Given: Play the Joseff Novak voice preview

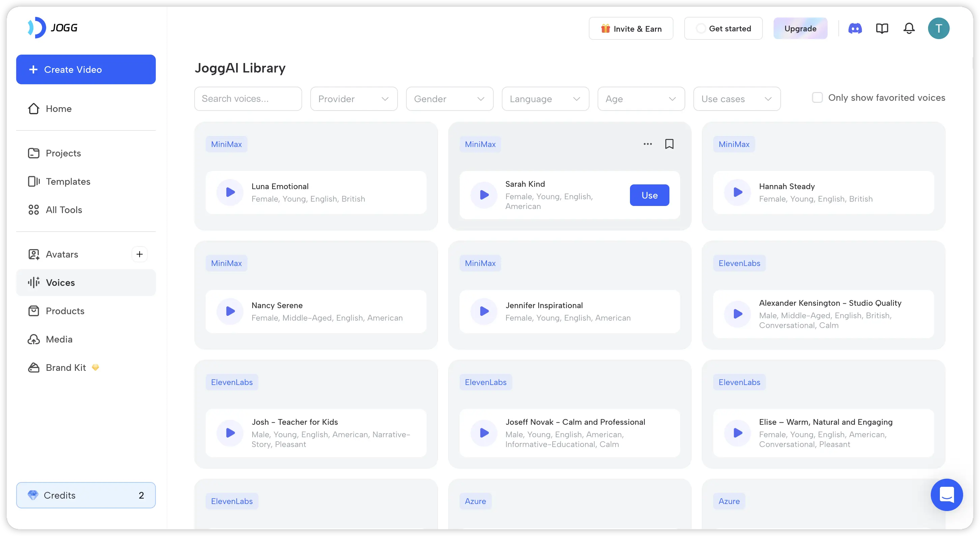Looking at the screenshot, I should pos(484,433).
